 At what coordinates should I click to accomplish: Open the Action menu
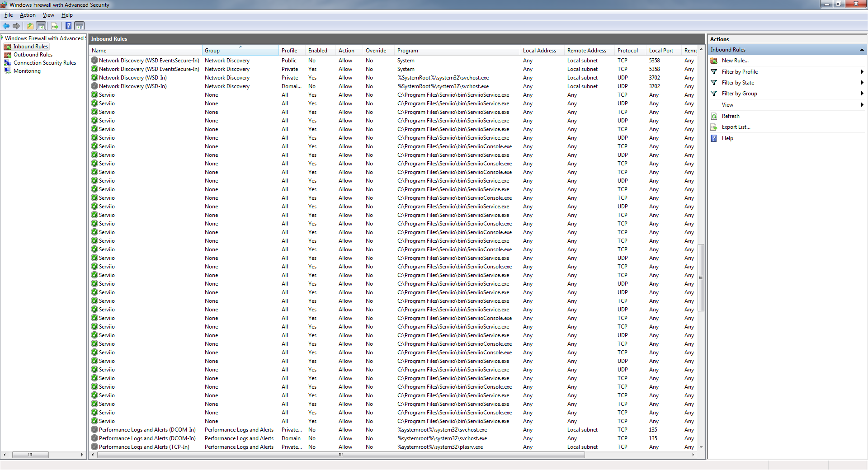tap(28, 15)
